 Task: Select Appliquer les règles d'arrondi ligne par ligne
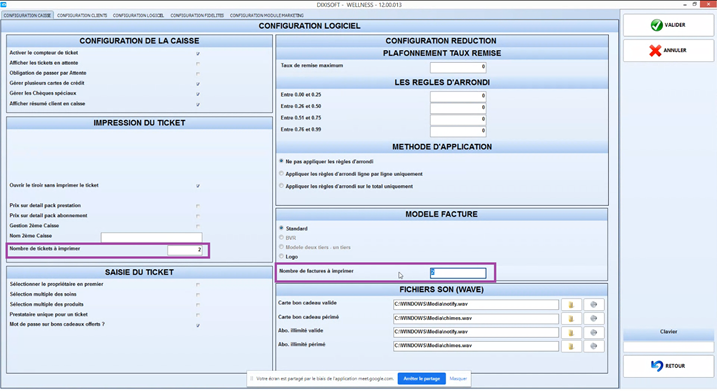(x=282, y=174)
